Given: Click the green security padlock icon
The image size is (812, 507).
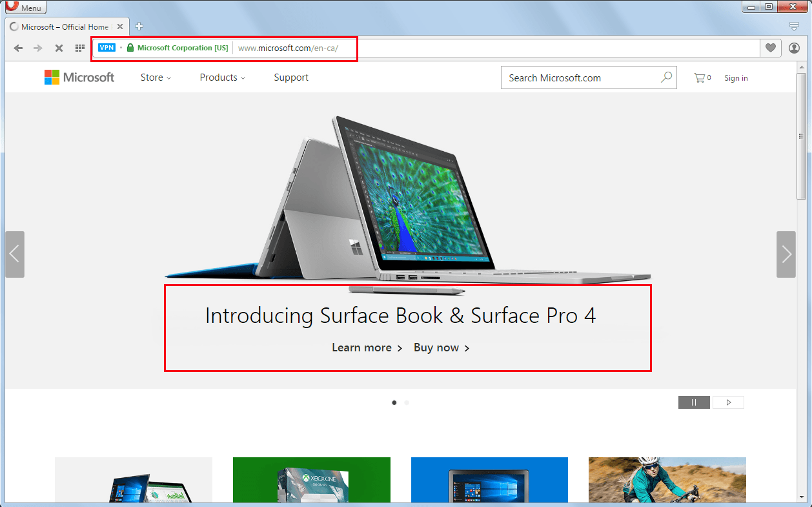Looking at the screenshot, I should coord(130,48).
